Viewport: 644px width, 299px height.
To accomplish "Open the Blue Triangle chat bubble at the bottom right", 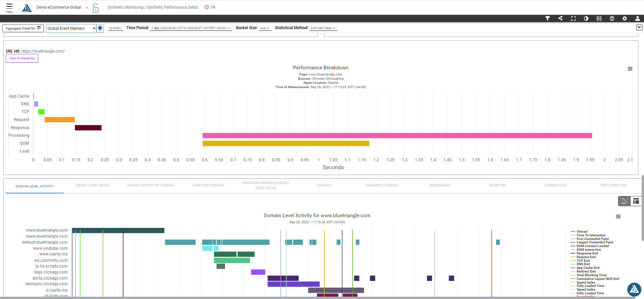I will pos(634,290).
